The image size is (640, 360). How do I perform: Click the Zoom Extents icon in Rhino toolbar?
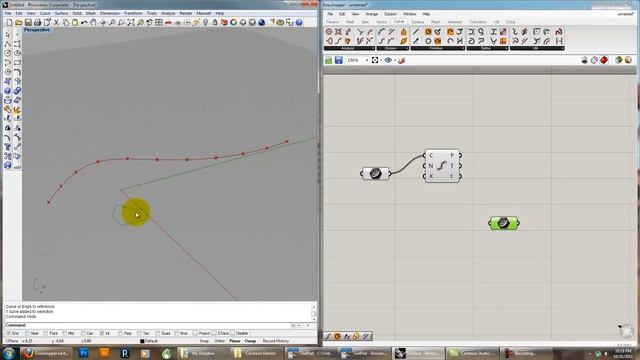pos(131,22)
